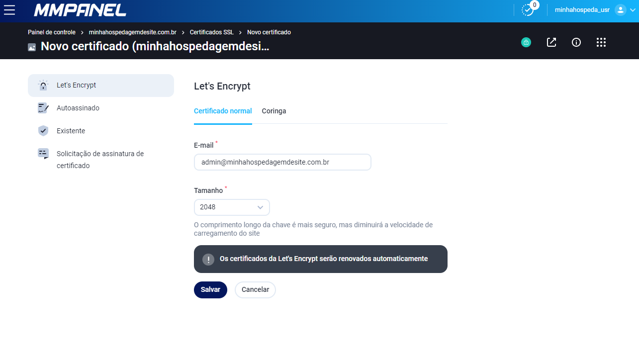Open the pending tasks indicator icon

coord(528,10)
